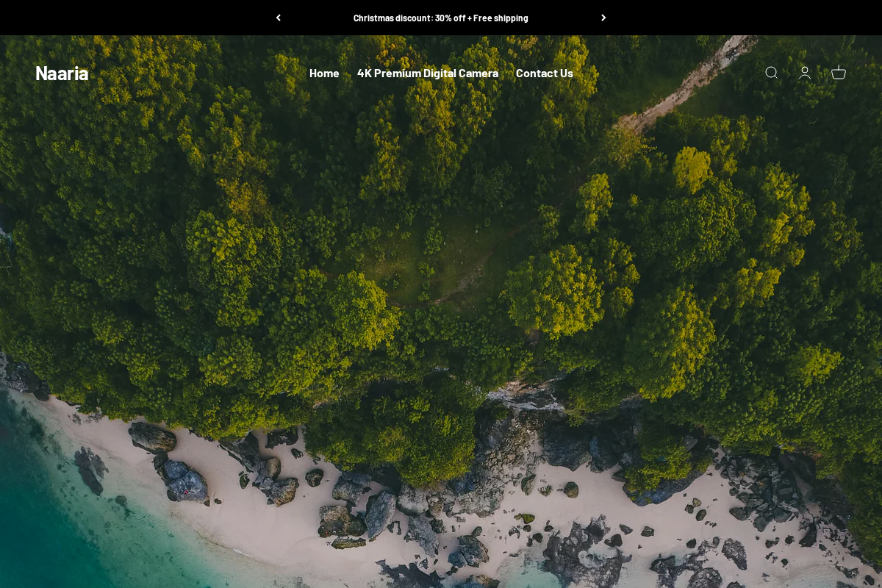Select the Contact Us navigation item
The image size is (882, 588).
coord(545,73)
